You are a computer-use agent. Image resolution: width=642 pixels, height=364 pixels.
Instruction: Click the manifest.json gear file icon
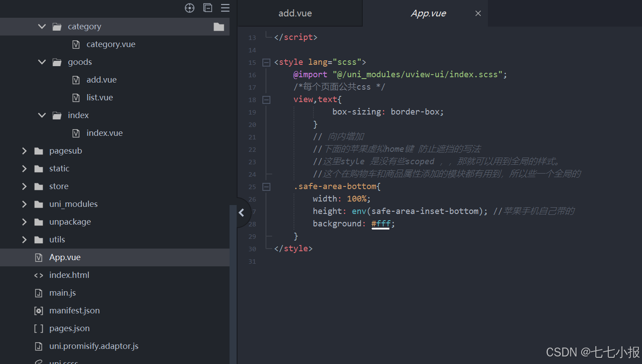click(39, 311)
